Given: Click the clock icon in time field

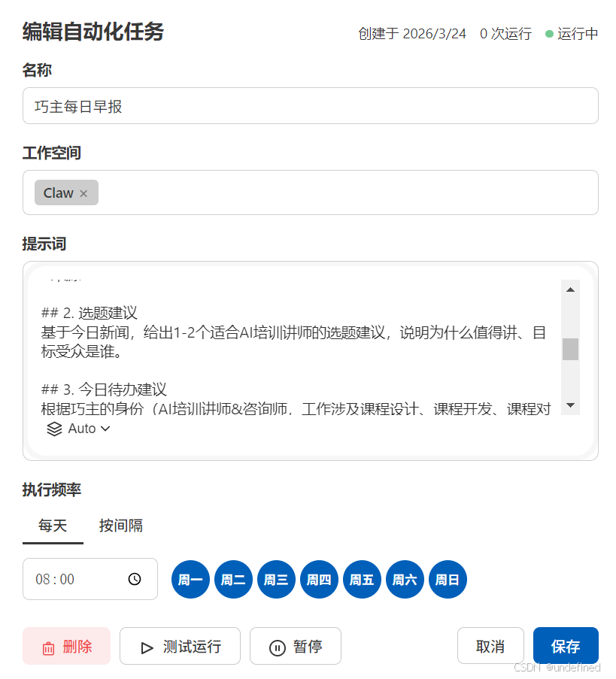Looking at the screenshot, I should point(135,579).
